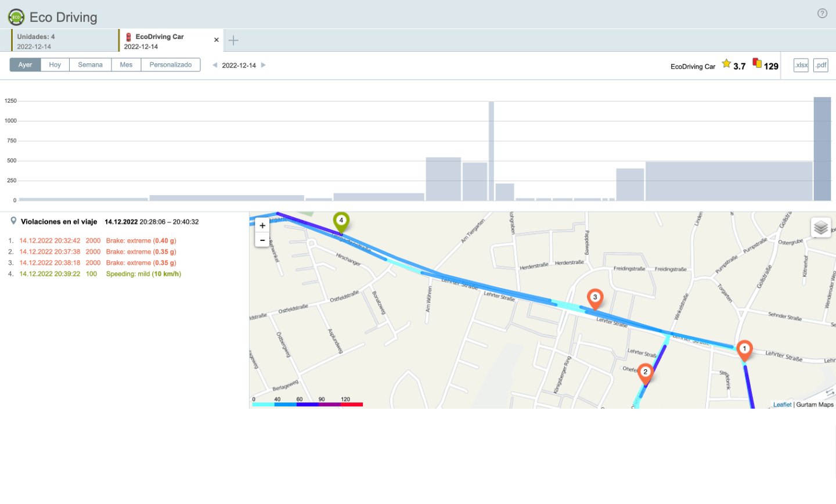Screen dimensions: 836x504
Task: Go to next date arrow
Action: (264, 65)
